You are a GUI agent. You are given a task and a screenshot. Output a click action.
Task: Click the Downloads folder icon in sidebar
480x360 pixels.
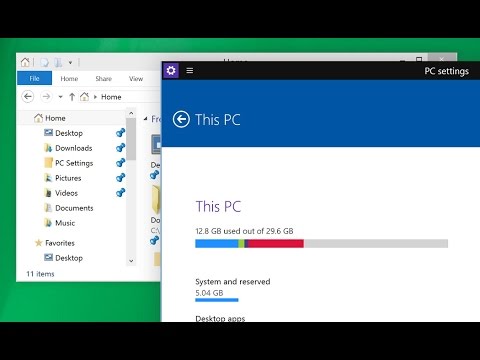[x=48, y=148]
